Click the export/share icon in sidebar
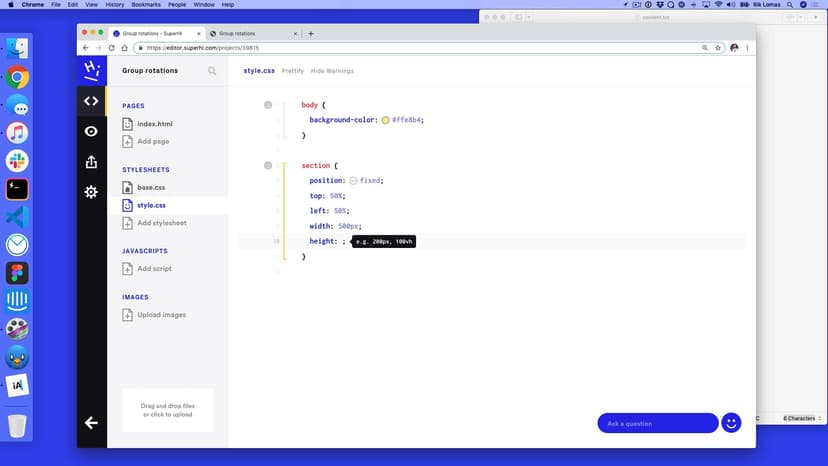The height and width of the screenshot is (466, 828). pos(91,162)
